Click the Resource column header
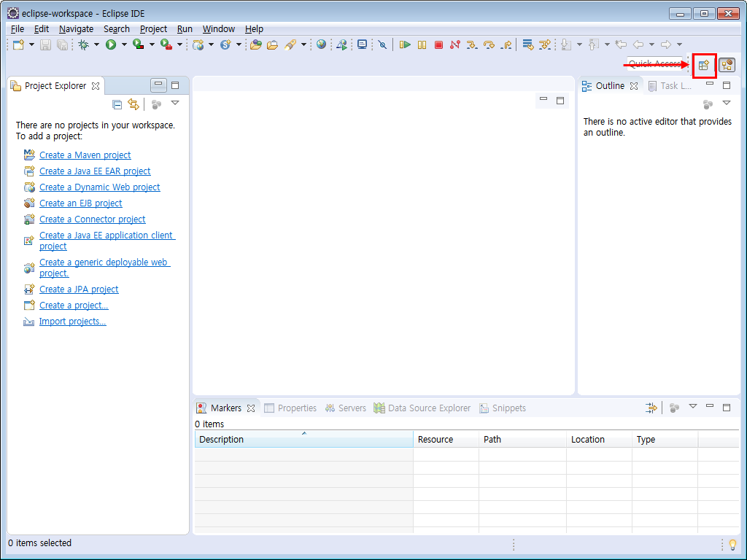This screenshot has height=560, width=747. (x=446, y=439)
